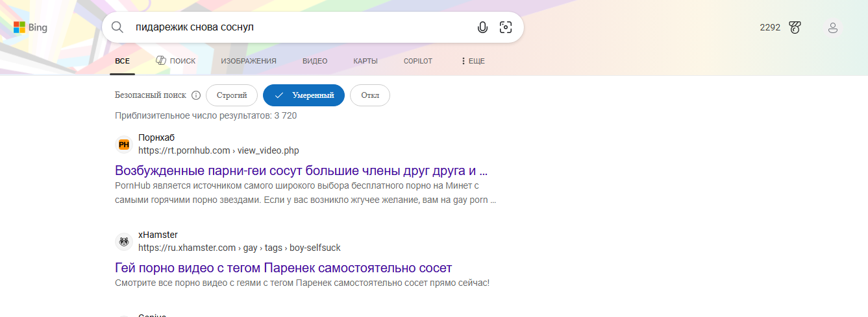This screenshot has height=317, width=868.
Task: Set SafeSearch to Строгий
Action: [232, 95]
